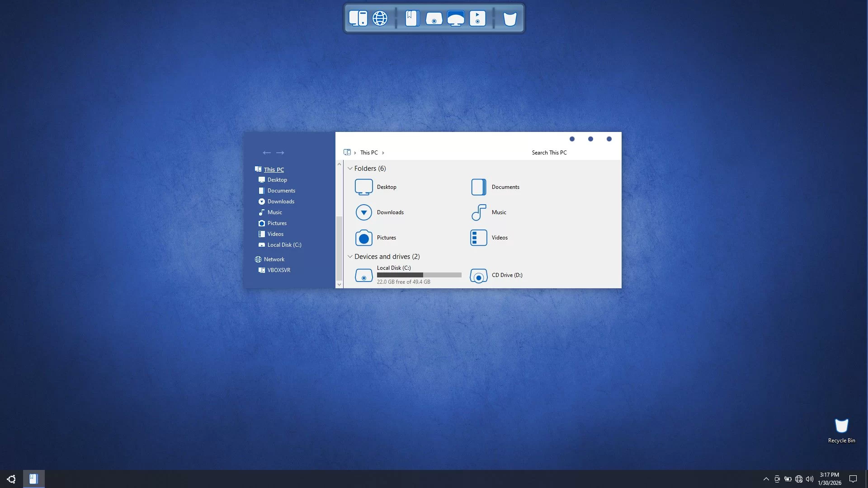
Task: Open the Pictures folder in main pane
Action: click(364, 238)
